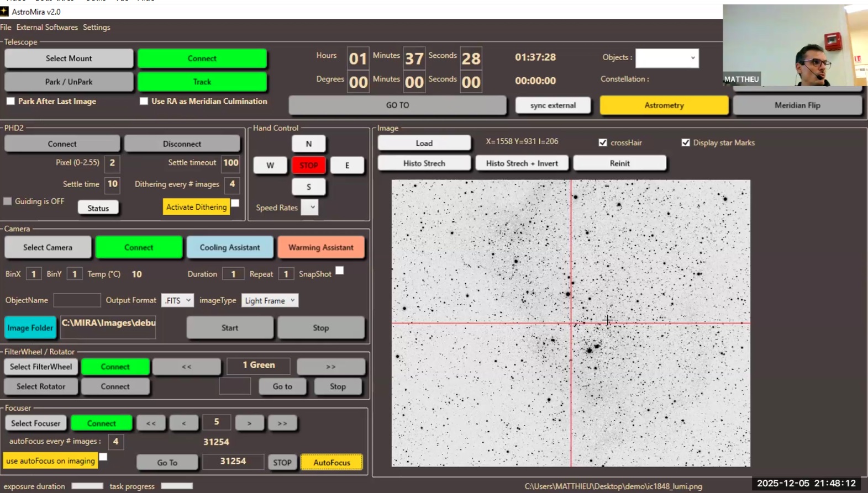
Task: Click the task progress bar
Action: (x=177, y=486)
